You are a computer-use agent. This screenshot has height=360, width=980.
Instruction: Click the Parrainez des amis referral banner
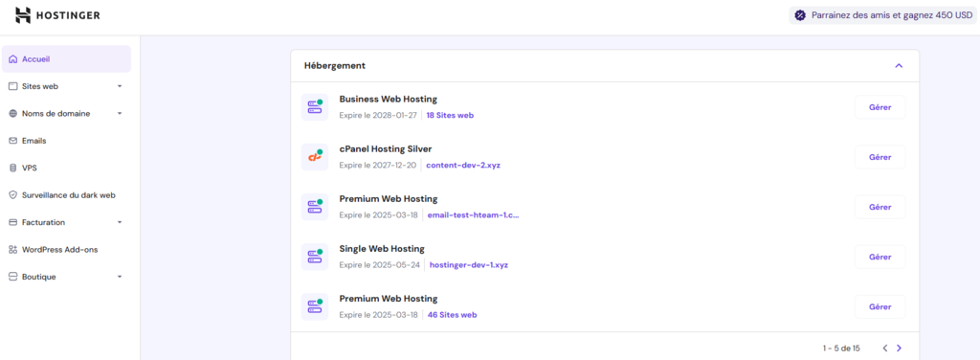tap(882, 15)
